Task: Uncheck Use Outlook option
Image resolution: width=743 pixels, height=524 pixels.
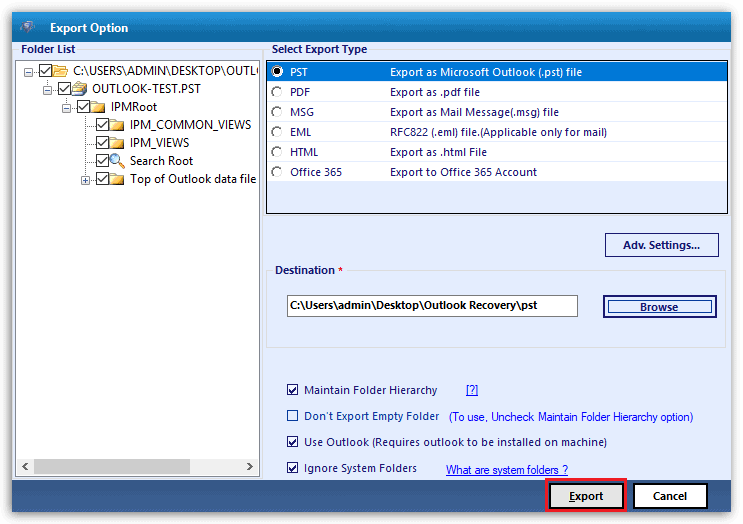Action: point(292,442)
